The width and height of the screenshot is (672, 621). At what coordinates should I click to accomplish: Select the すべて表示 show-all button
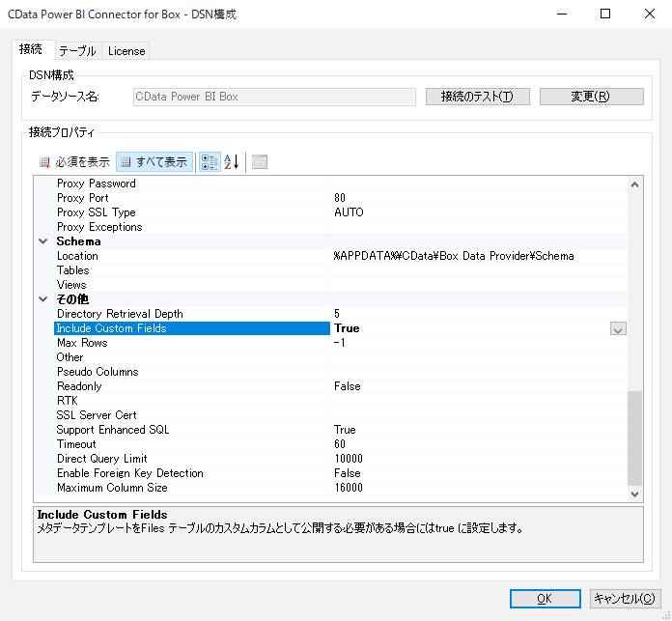coord(154,162)
